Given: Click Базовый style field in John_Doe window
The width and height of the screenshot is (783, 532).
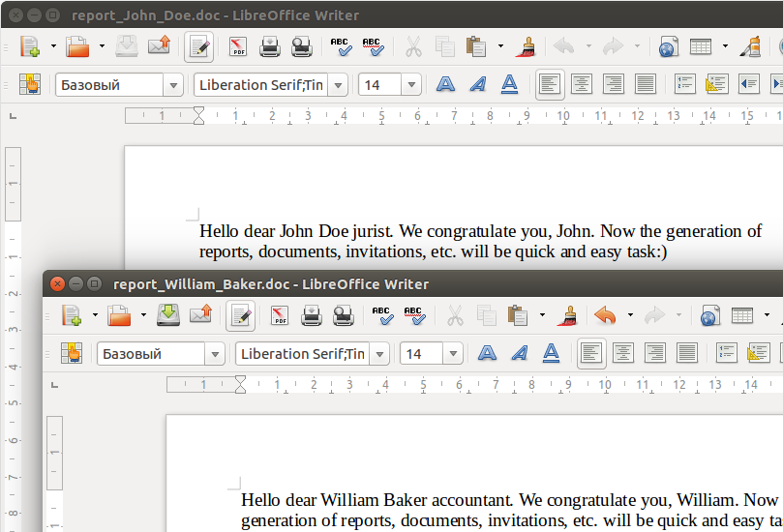Looking at the screenshot, I should [x=109, y=85].
